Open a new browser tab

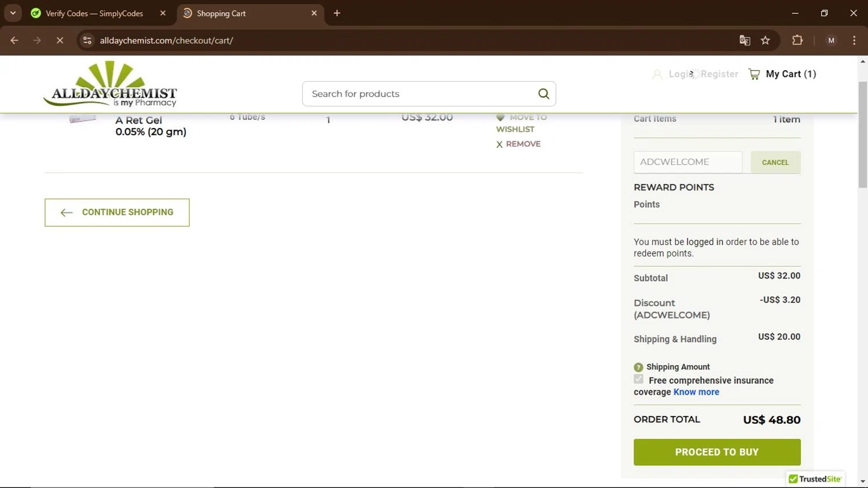pos(337,13)
